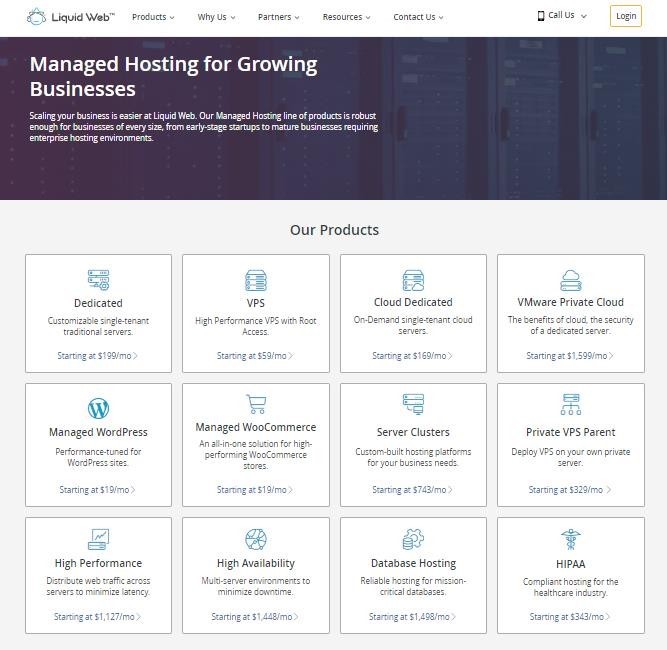
Task: Click the VPS server stack icon
Action: pos(256,280)
